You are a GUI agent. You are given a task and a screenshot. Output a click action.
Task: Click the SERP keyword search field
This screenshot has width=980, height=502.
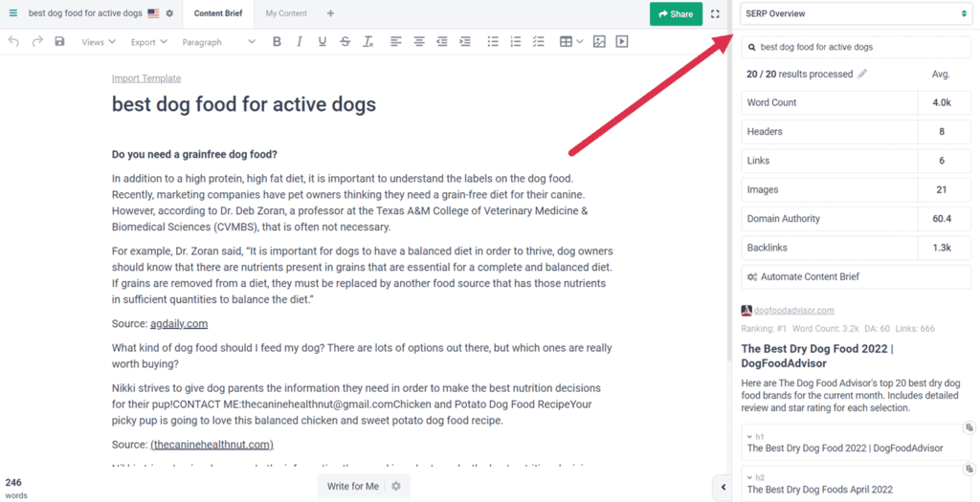pos(861,47)
